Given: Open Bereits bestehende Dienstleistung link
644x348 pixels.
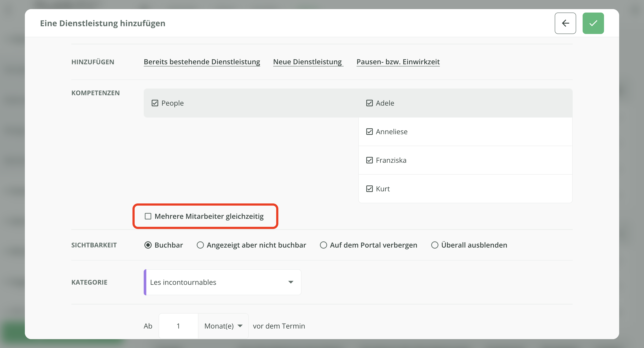Looking at the screenshot, I should pyautogui.click(x=202, y=62).
